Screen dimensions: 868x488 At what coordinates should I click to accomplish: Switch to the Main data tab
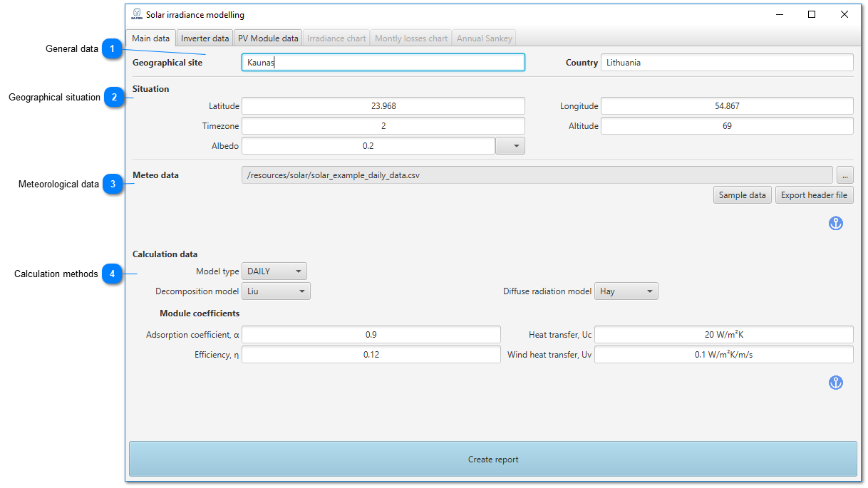tap(151, 38)
